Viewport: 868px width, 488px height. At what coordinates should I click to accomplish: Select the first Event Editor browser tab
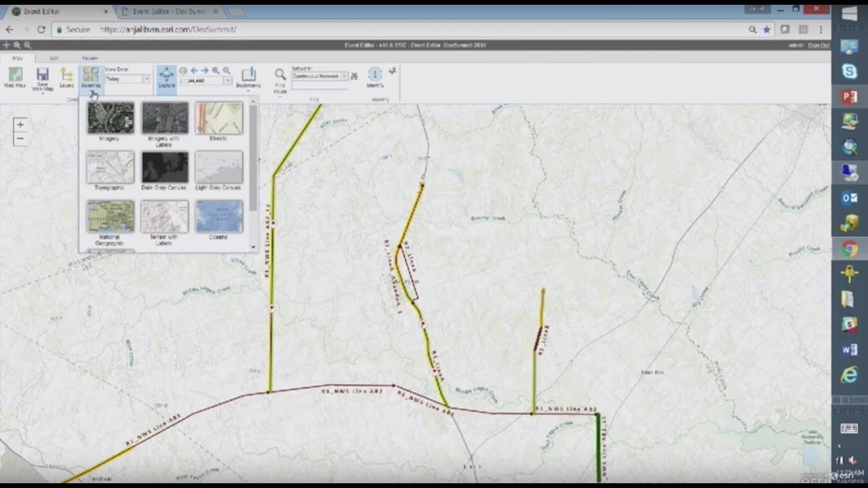(x=58, y=12)
